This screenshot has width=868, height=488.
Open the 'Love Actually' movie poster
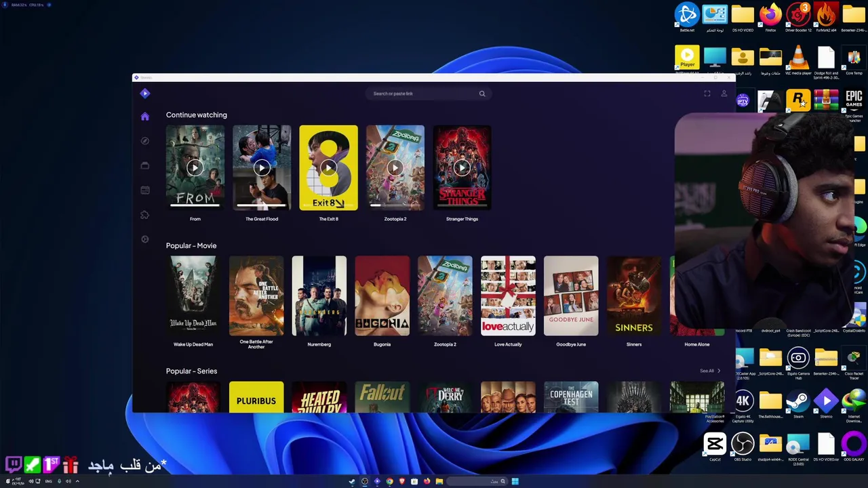(x=508, y=296)
